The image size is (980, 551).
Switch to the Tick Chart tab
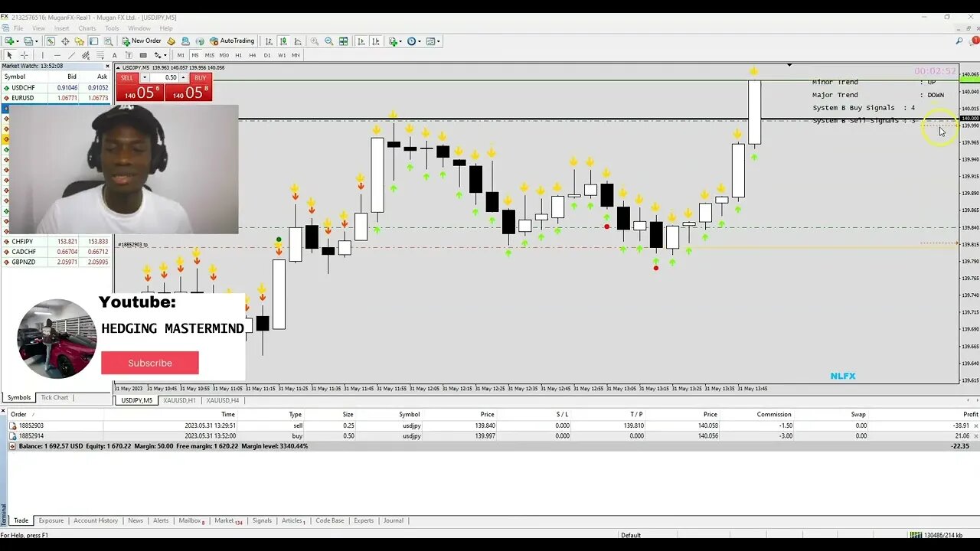[x=54, y=398]
